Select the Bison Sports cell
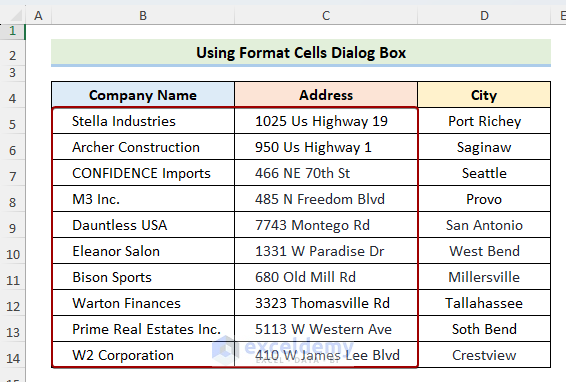The height and width of the screenshot is (382, 566). [143, 277]
